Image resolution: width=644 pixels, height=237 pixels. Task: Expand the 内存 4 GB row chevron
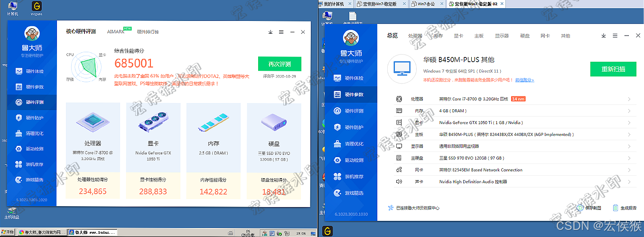[629, 111]
